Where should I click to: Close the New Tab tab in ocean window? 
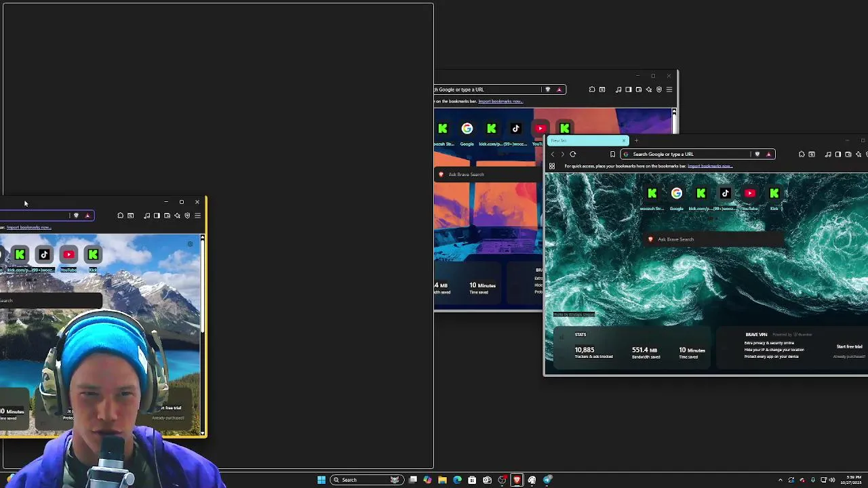pos(624,140)
